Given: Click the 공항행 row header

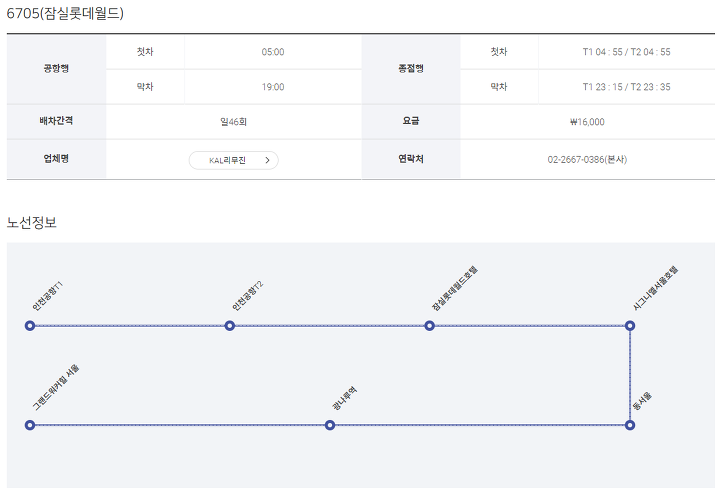Looking at the screenshot, I should 56,68.
